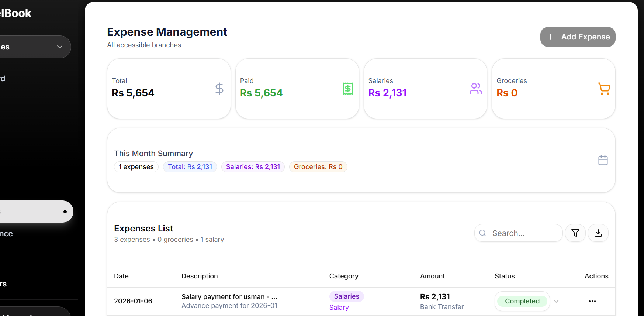The width and height of the screenshot is (644, 316).
Task: Click the receipt icon in Paid card
Action: (347, 89)
